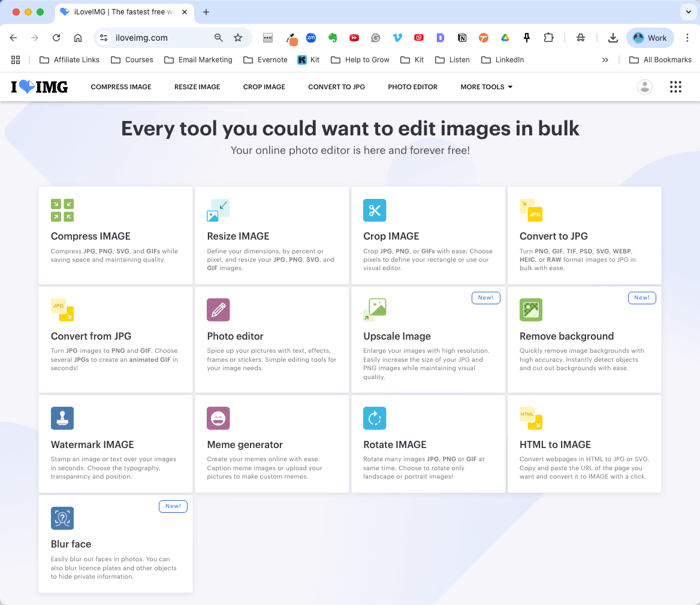
Task: Open the Upscale Image card icon
Action: click(375, 310)
